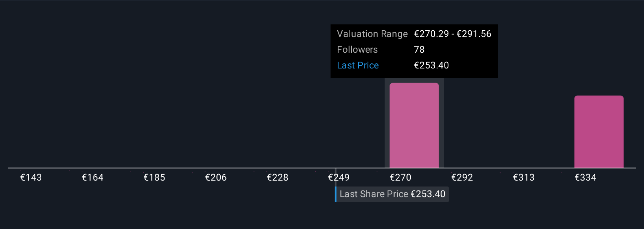Click the €270.29 - €291.56 valuation bar
The width and height of the screenshot is (644, 229).
coord(414,125)
